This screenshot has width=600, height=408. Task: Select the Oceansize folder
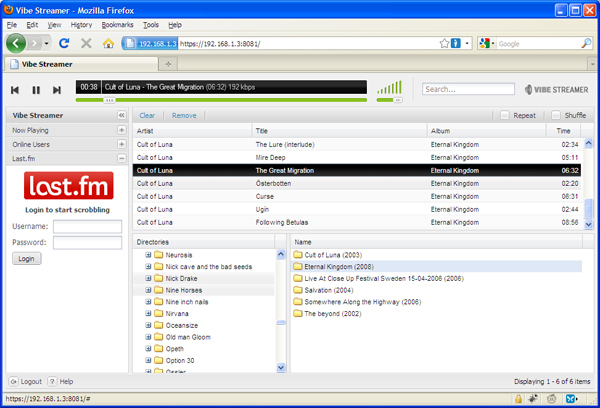click(x=181, y=325)
